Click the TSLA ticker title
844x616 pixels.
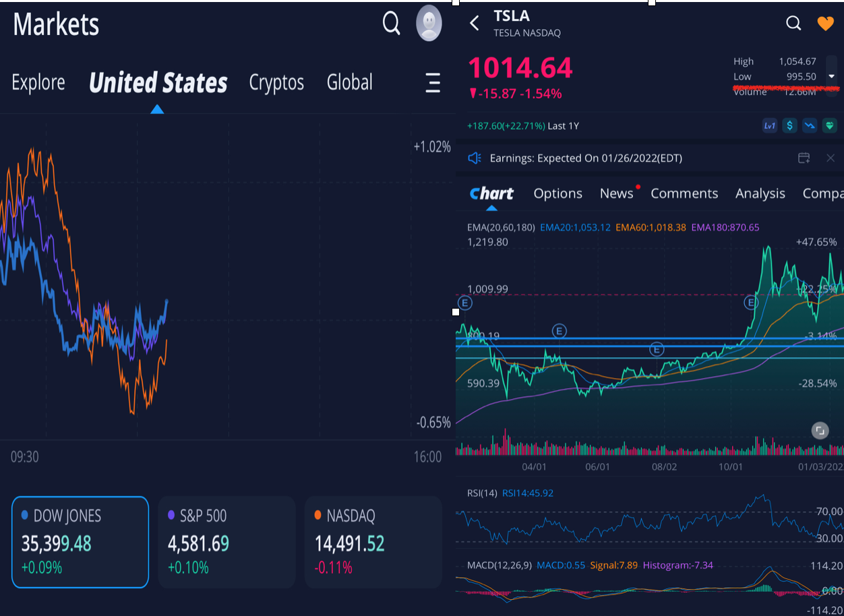pos(512,16)
